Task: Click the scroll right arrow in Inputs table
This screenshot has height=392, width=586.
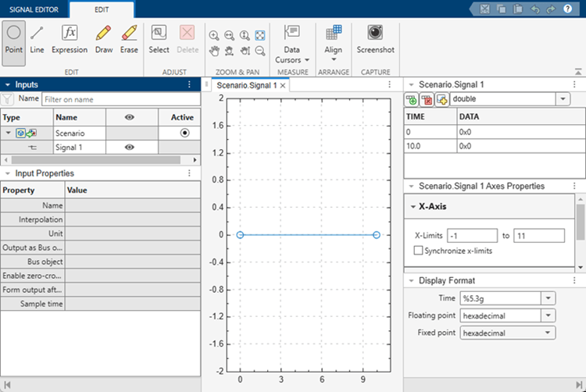Action: point(195,160)
